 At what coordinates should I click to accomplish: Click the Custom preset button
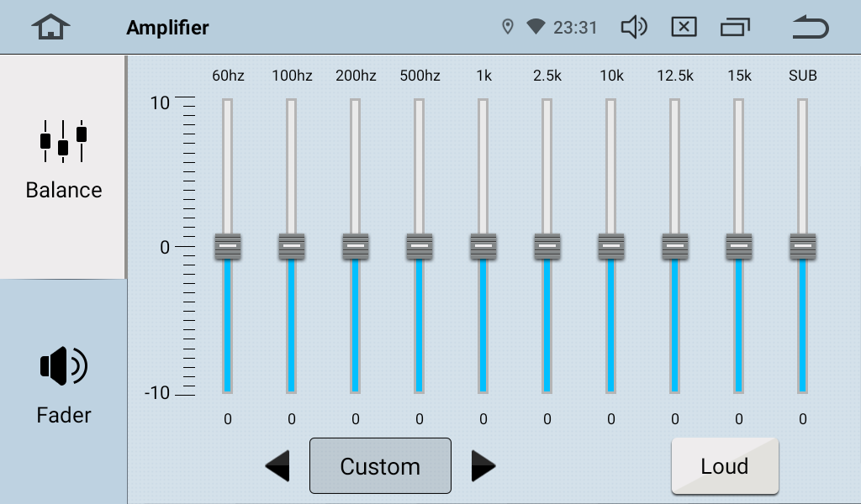coord(380,466)
